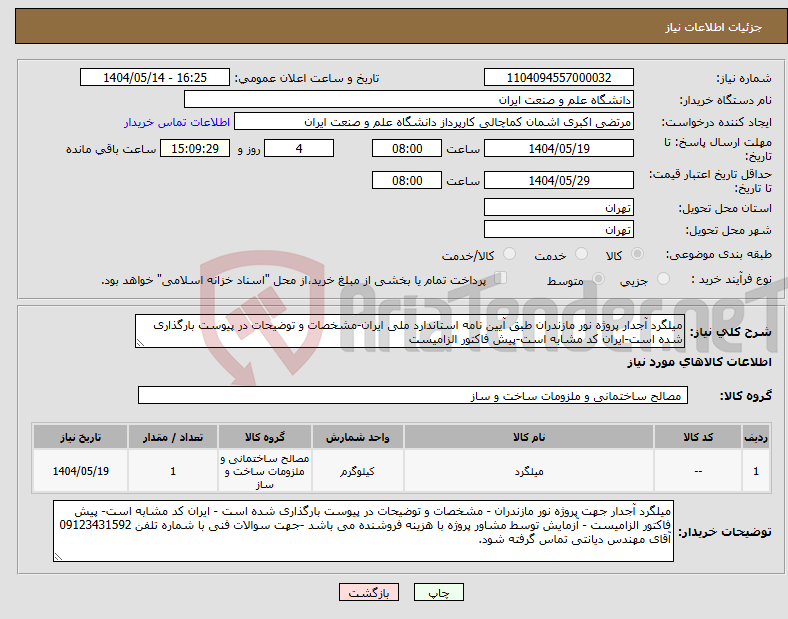The width and height of the screenshot is (788, 619).
Task: Click the بازگشت back button
Action: pos(369,593)
